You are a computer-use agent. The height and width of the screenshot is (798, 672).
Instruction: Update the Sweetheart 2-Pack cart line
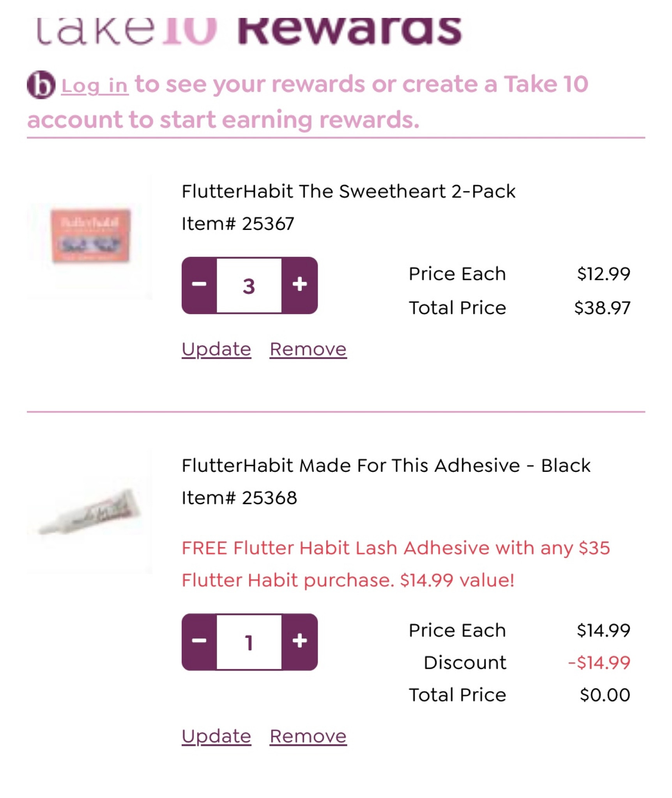216,350
